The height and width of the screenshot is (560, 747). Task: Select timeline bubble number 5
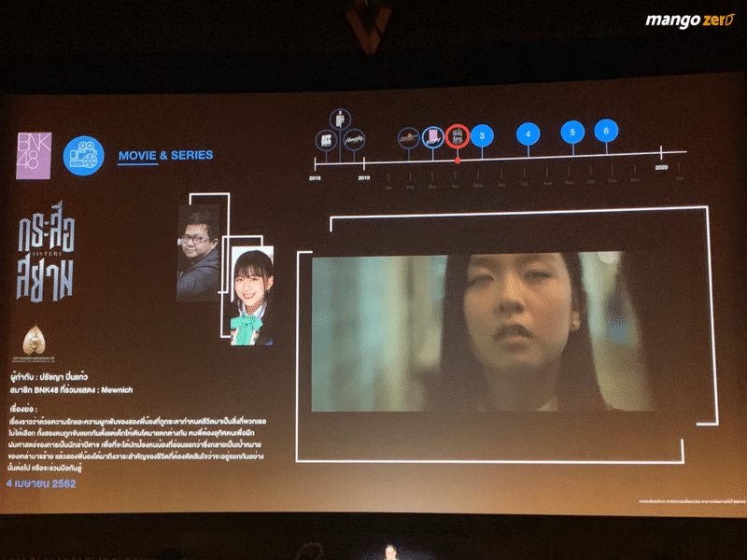[x=572, y=132]
